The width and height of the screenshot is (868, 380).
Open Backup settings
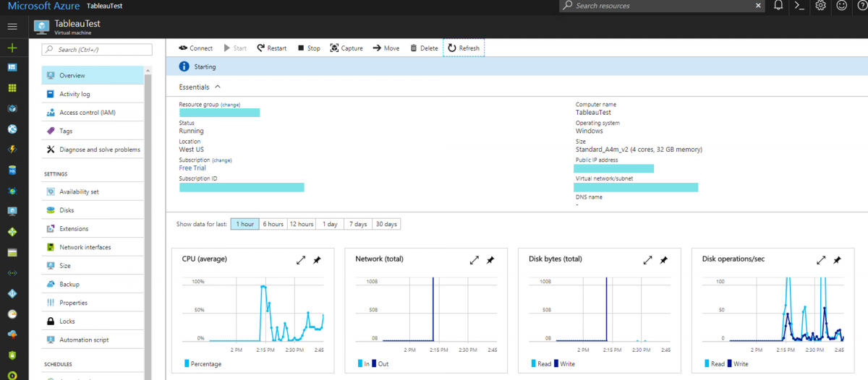point(93,284)
